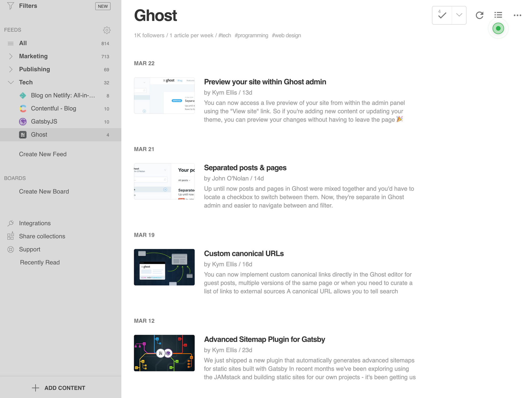Click the Filters funnel icon
Viewport: 532px width, 398px height.
coord(10,6)
